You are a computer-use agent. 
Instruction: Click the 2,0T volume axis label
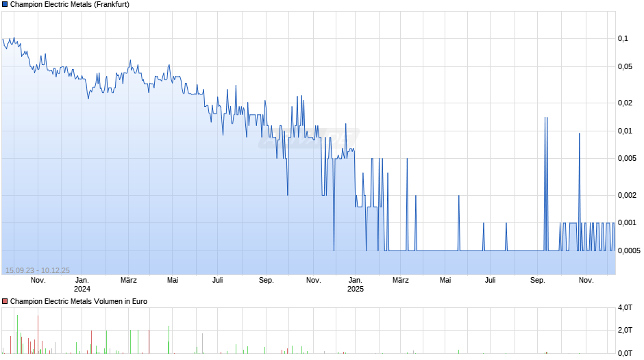625,331
